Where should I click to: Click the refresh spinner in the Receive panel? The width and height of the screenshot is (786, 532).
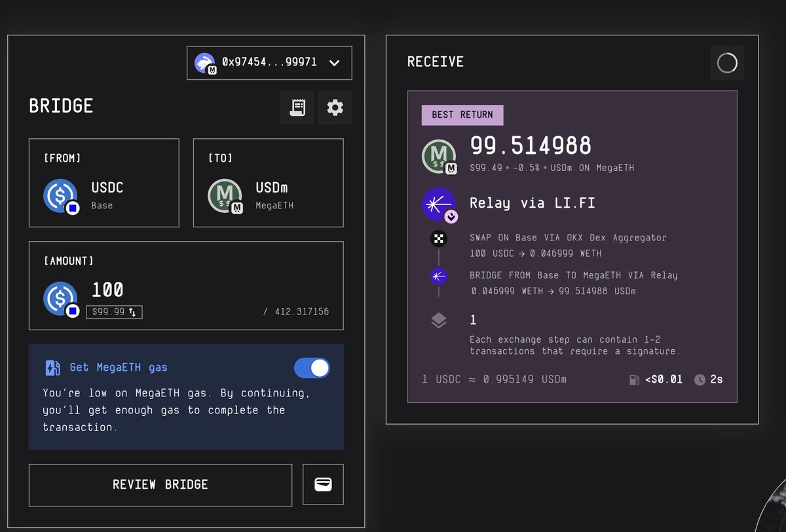(x=727, y=63)
